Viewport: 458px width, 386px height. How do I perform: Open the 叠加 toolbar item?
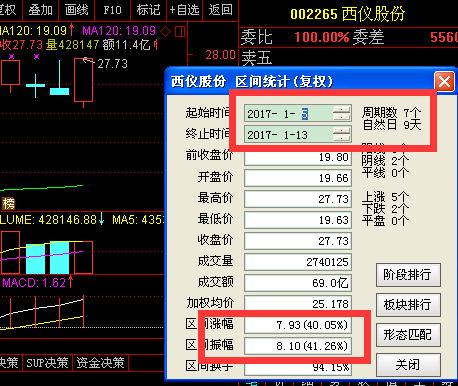click(x=40, y=10)
